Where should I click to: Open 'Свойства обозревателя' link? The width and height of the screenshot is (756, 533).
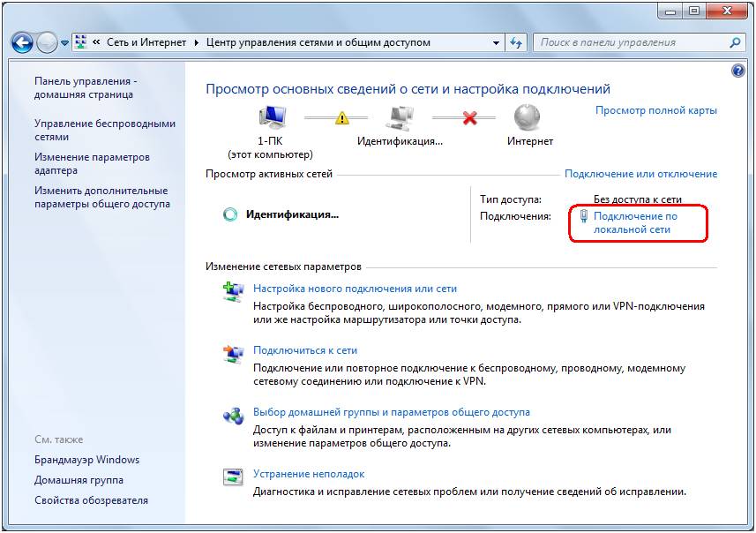click(x=91, y=500)
